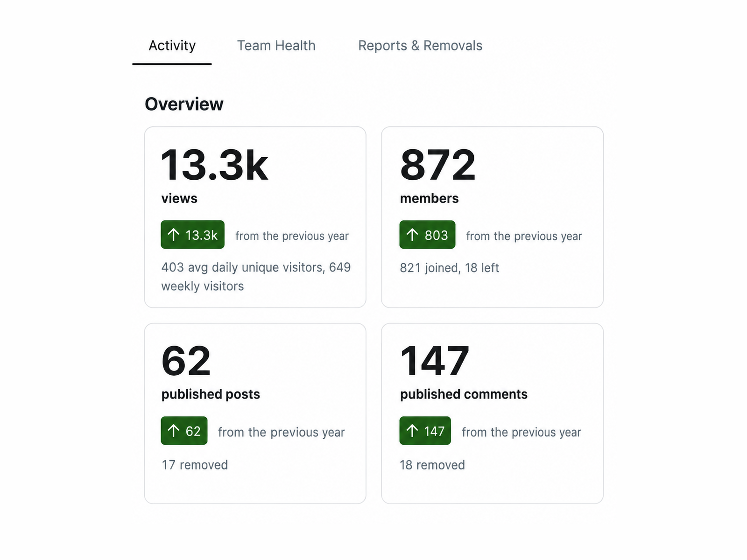Click the green 803 members increase badge

click(427, 235)
